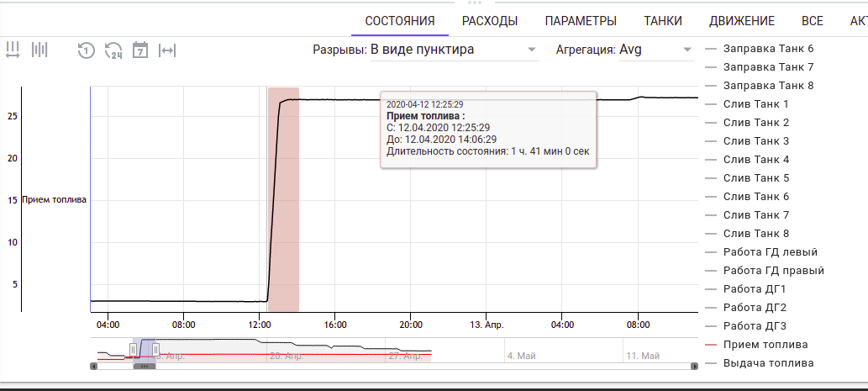
Task: Set the range to last 1 hour icon
Action: coord(85,50)
